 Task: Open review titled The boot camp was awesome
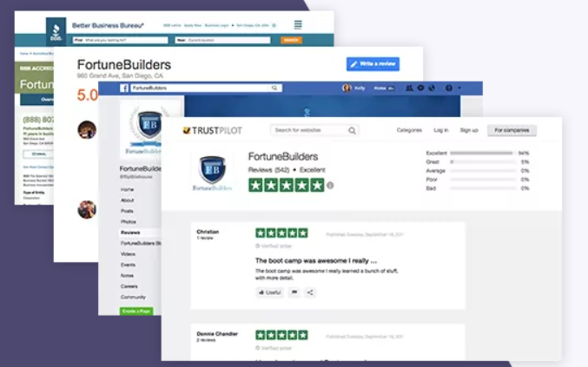pos(316,260)
